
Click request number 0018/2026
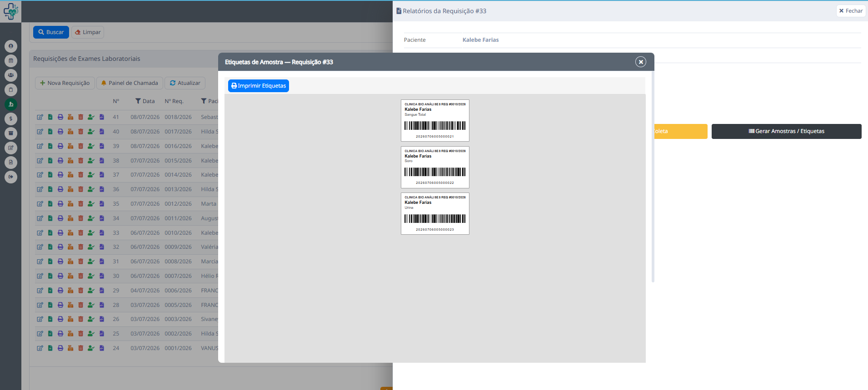tap(178, 117)
